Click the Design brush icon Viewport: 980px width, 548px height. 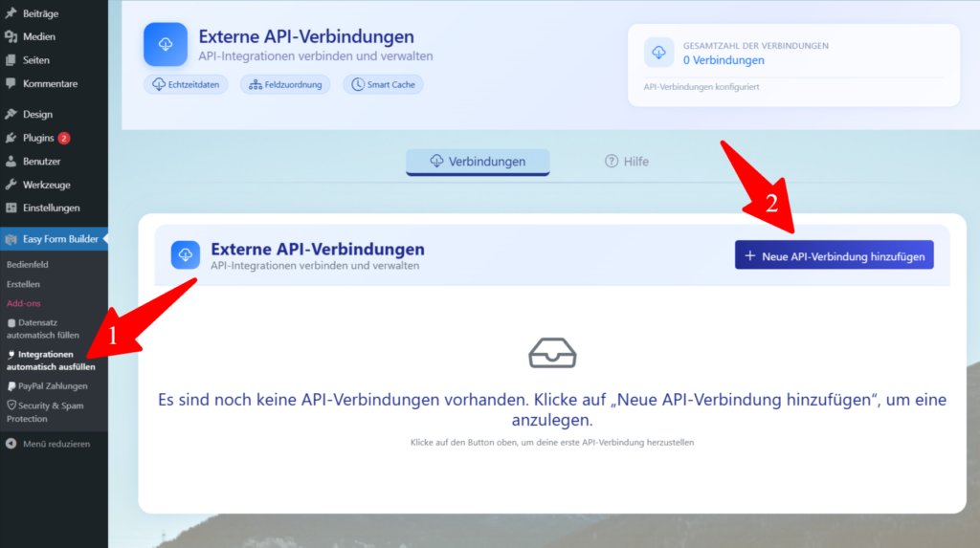11,115
